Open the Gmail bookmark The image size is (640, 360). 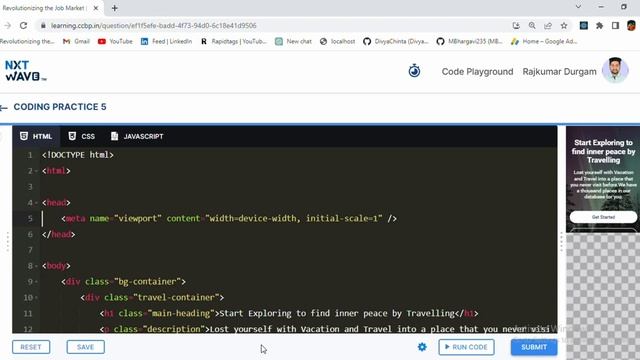point(76,41)
